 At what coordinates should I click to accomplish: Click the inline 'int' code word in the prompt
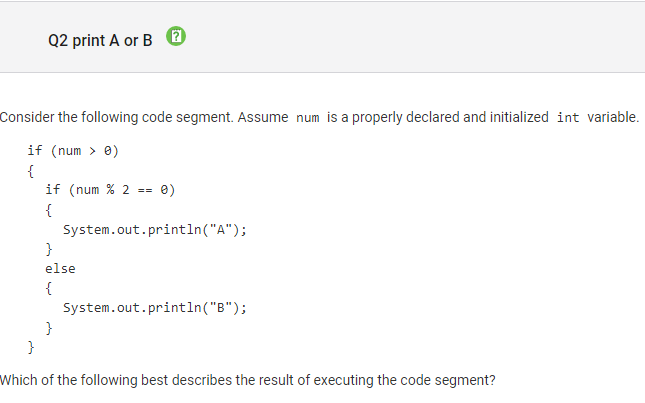click(568, 118)
